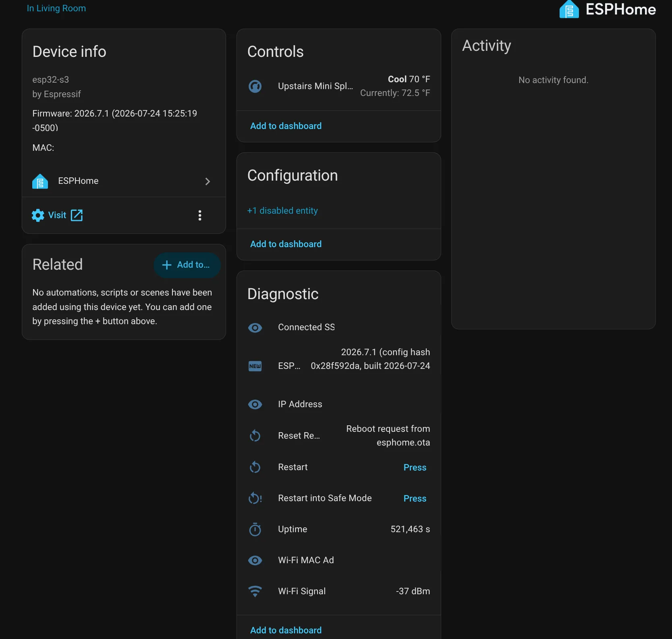The height and width of the screenshot is (639, 672).
Task: Click the esp32-s3 model text
Action: [51, 80]
